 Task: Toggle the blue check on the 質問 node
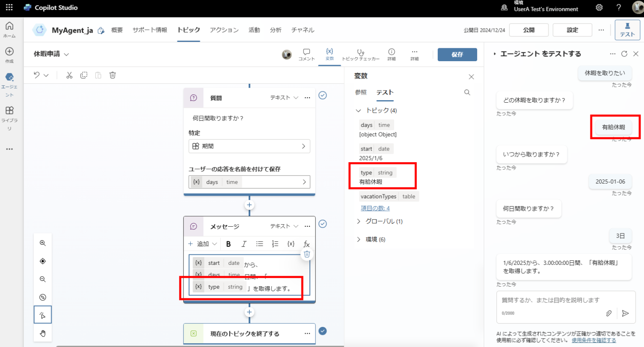point(322,95)
